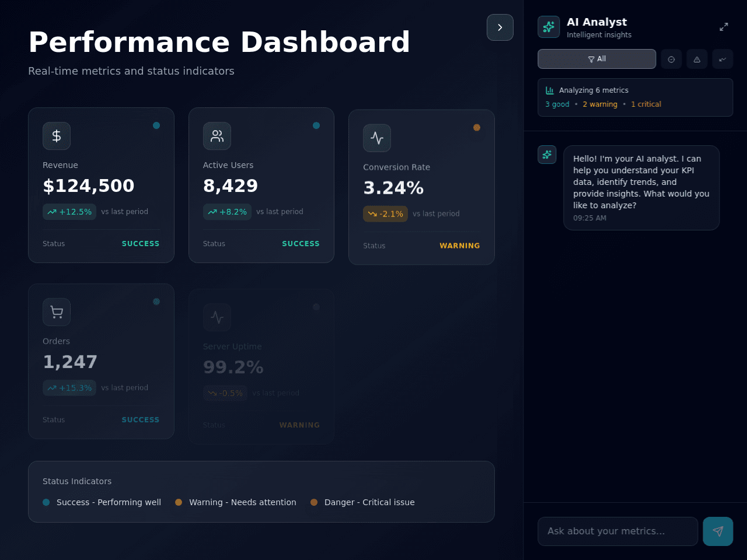
Task: Click the Conversion Rate orange status dot
Action: pyautogui.click(x=477, y=127)
